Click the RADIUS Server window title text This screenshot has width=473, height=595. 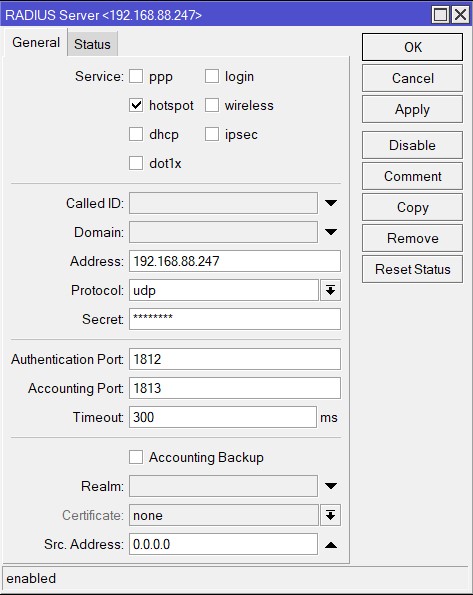coord(103,15)
